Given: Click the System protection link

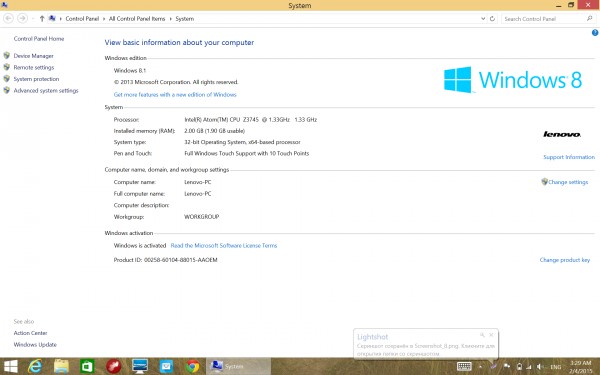Looking at the screenshot, I should (x=36, y=79).
